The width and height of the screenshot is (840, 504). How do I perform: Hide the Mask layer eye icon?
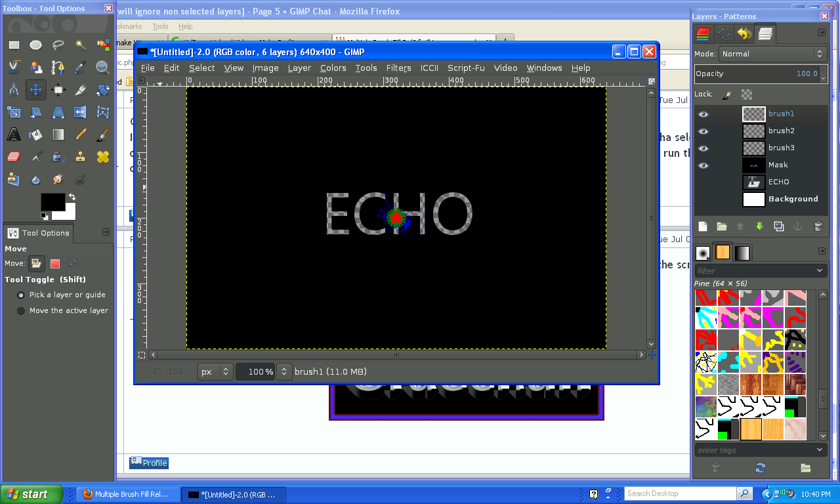[x=703, y=165]
